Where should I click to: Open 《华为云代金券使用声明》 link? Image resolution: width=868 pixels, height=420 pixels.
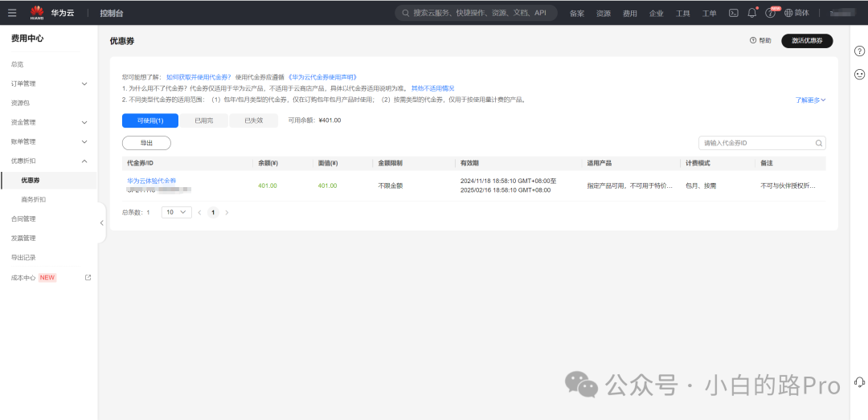tap(322, 77)
